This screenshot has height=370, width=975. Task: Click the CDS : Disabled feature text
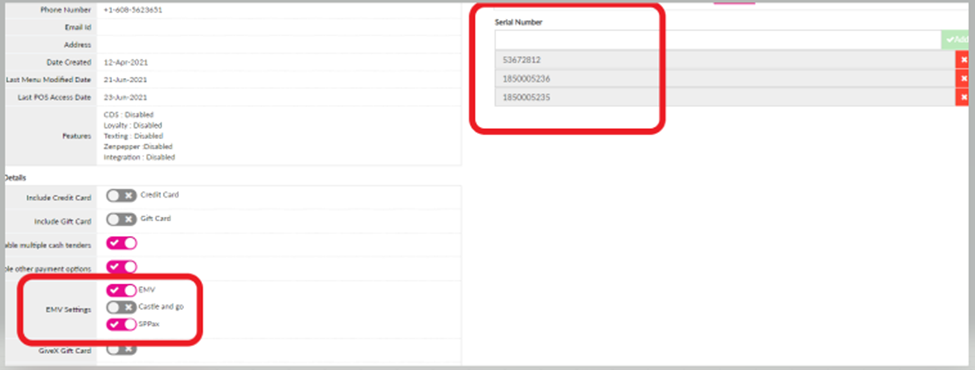click(x=129, y=114)
